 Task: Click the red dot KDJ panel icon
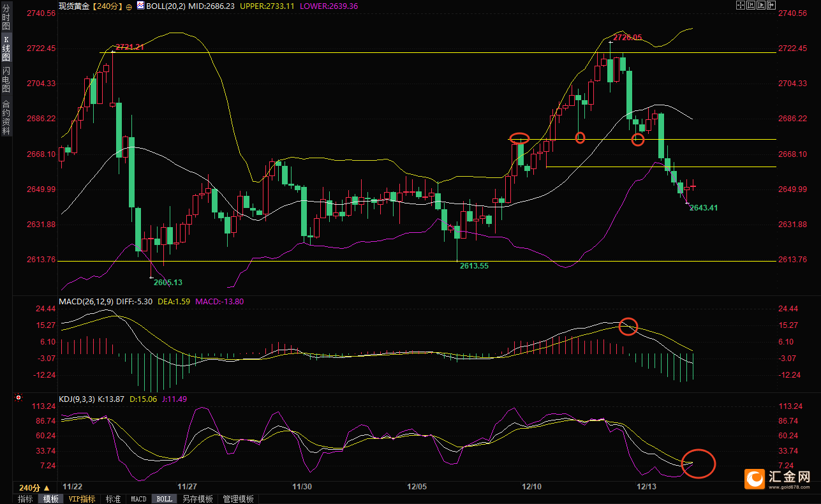tap(18, 397)
